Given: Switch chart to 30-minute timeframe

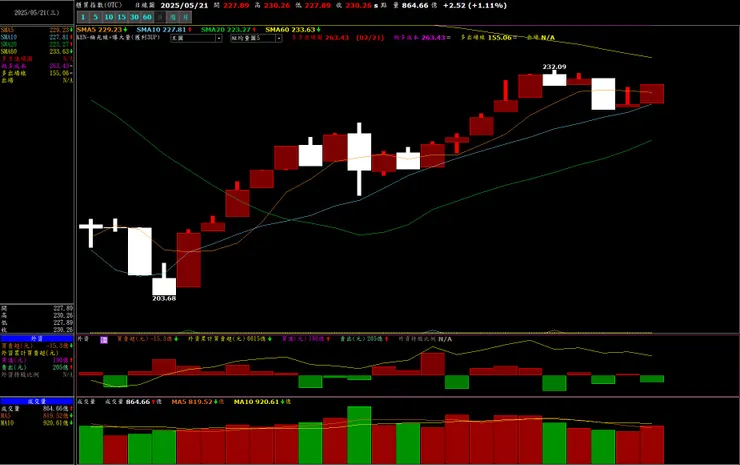Looking at the screenshot, I should pyautogui.click(x=134, y=17).
